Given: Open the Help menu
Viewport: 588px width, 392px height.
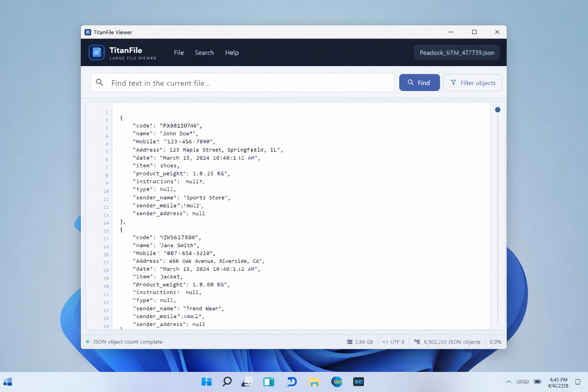Looking at the screenshot, I should pos(232,53).
